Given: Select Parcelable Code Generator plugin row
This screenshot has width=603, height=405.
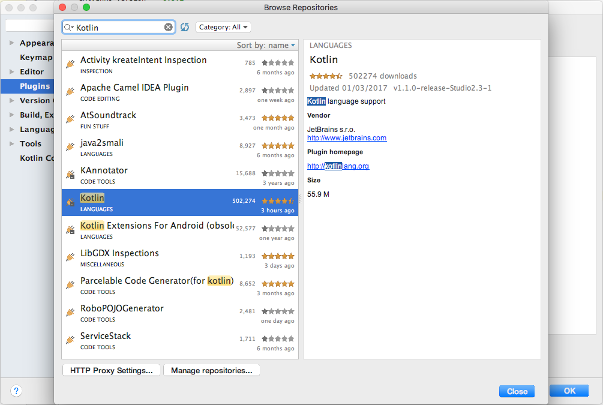Looking at the screenshot, I should click(x=180, y=286).
